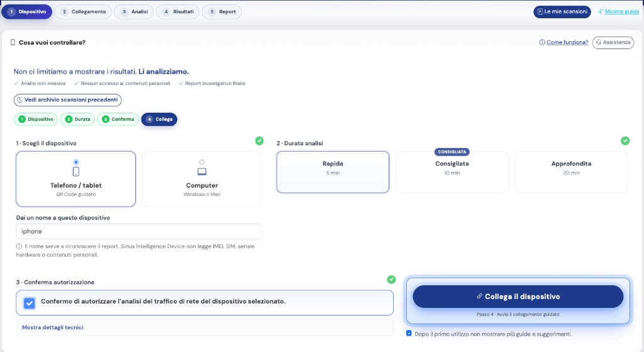644x352 pixels.
Task: Click the device name input field
Action: tap(139, 232)
